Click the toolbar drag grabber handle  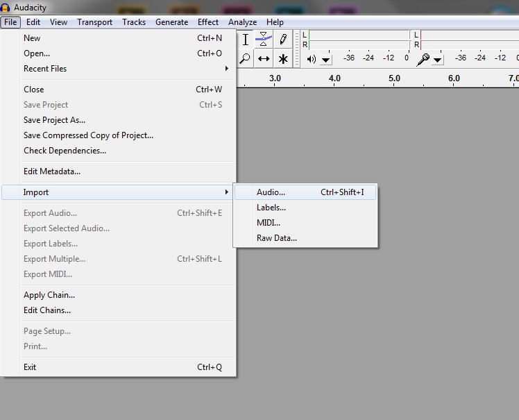coord(297,49)
